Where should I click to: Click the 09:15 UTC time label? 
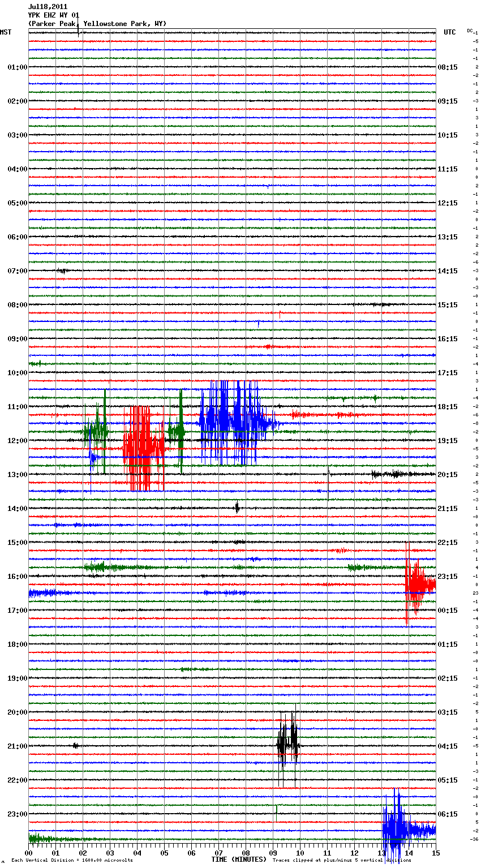coord(448,101)
